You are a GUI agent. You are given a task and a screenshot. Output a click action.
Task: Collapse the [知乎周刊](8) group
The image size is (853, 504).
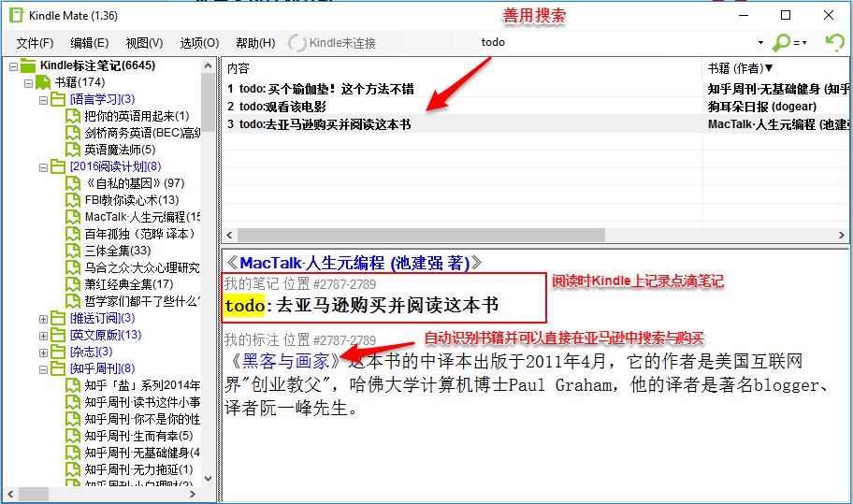pos(43,370)
